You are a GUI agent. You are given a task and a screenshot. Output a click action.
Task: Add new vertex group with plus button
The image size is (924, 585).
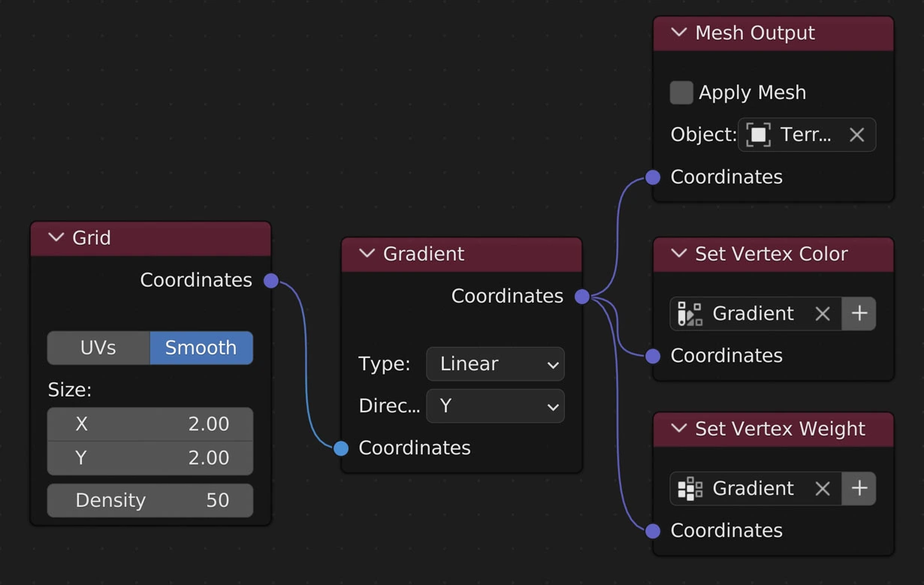tap(859, 489)
